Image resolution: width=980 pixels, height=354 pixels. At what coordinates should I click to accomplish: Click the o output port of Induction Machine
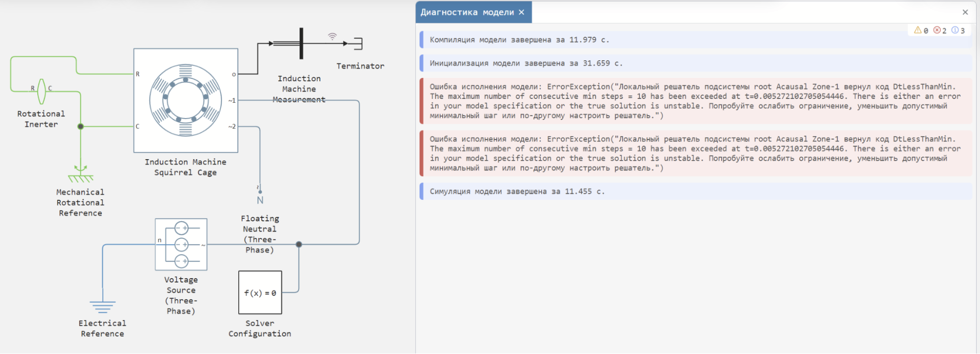click(x=234, y=74)
